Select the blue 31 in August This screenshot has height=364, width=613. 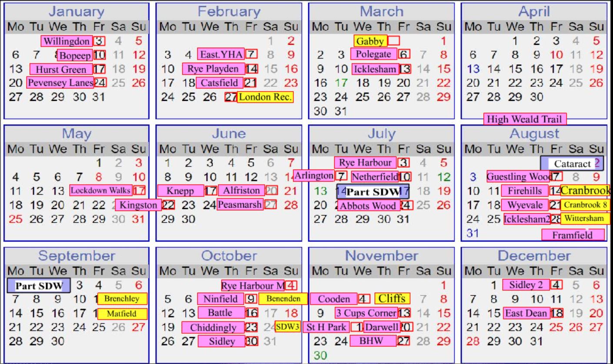click(473, 233)
